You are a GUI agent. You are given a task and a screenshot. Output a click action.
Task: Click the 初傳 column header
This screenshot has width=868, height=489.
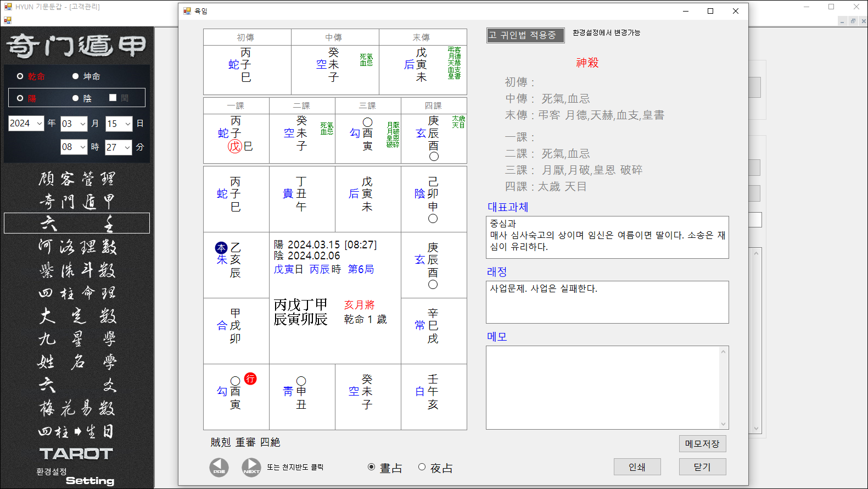tap(247, 37)
